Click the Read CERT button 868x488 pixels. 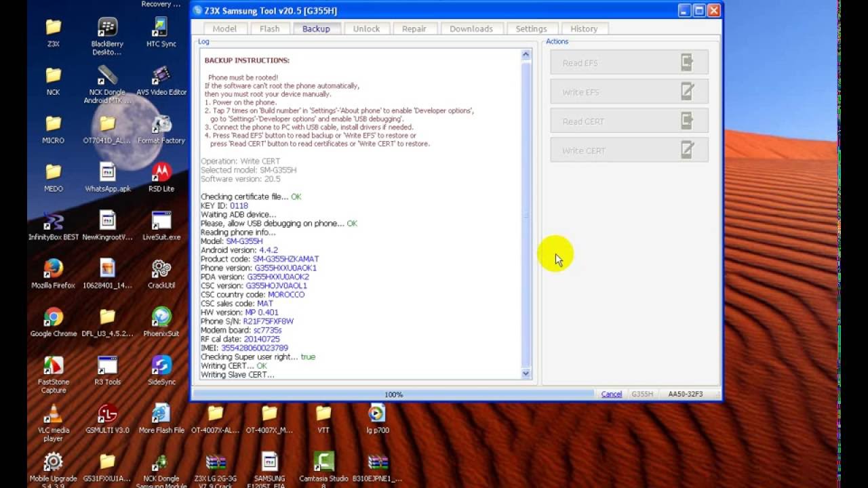629,121
